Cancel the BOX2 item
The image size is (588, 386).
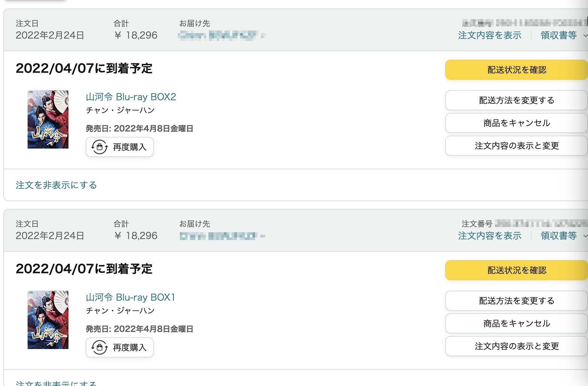coord(517,123)
